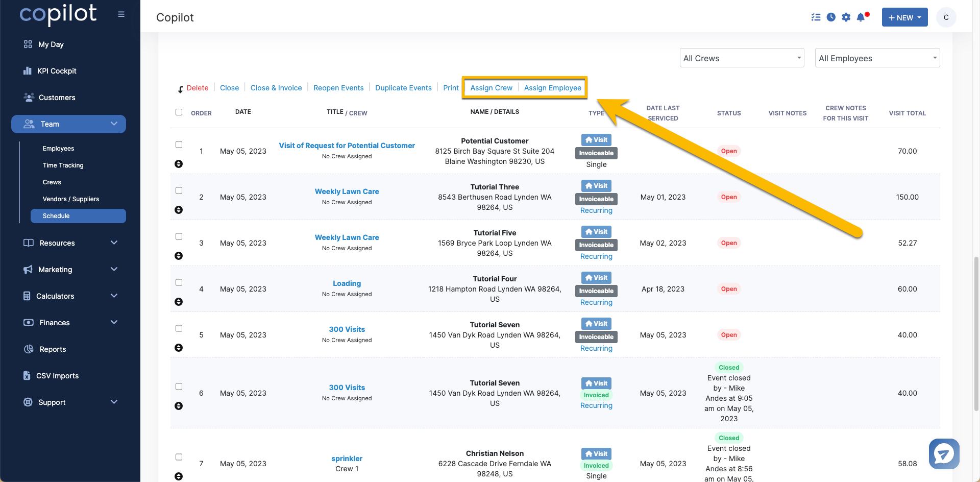Screen dimensions: 980x482
Task: Open the task checklist icon in header
Action: 816,17
